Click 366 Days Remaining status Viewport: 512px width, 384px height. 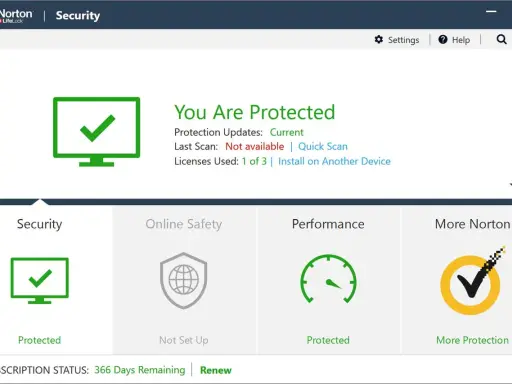(140, 370)
